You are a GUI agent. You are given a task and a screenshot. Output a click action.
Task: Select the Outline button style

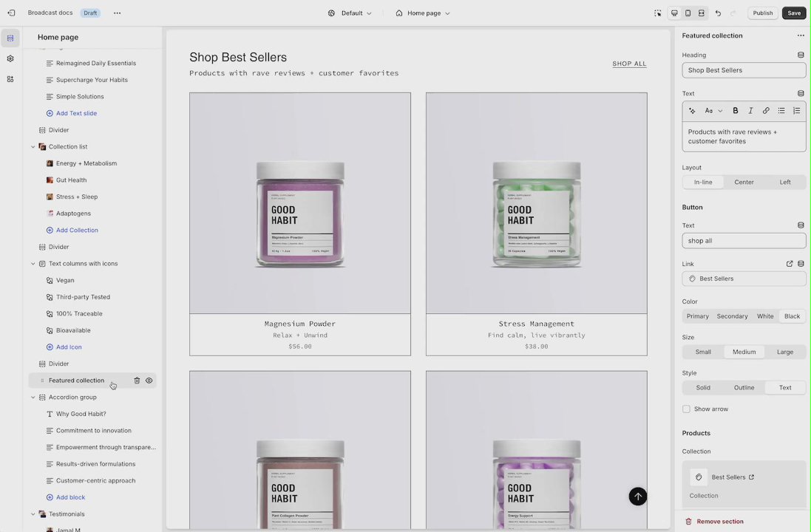[744, 388]
